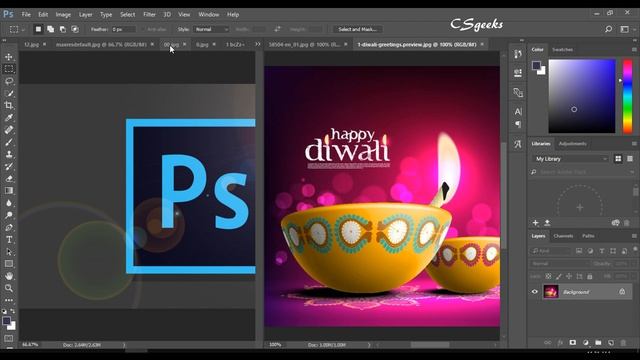Select the Crop tool

pyautogui.click(x=9, y=106)
